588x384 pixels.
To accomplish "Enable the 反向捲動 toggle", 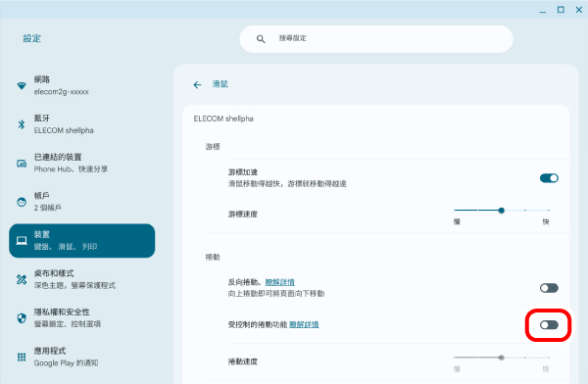I will point(549,288).
